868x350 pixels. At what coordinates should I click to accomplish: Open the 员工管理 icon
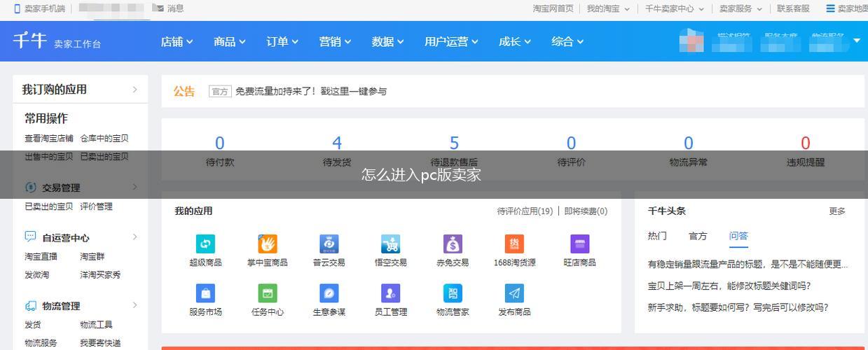(x=390, y=293)
